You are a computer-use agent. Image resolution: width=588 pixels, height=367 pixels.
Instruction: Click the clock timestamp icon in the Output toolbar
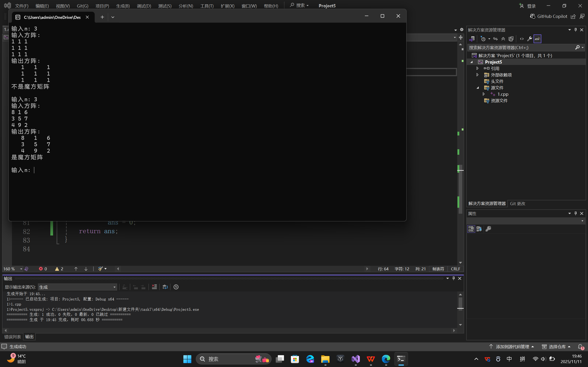[x=176, y=287]
